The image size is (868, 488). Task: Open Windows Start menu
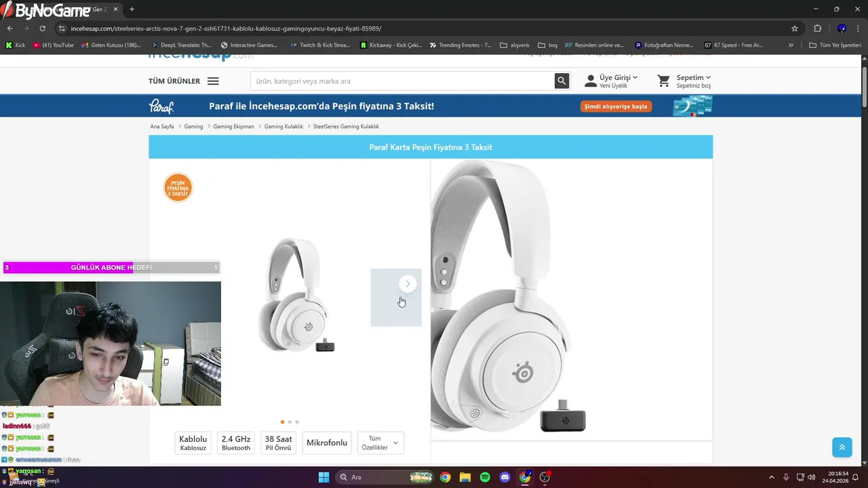tap(323, 477)
